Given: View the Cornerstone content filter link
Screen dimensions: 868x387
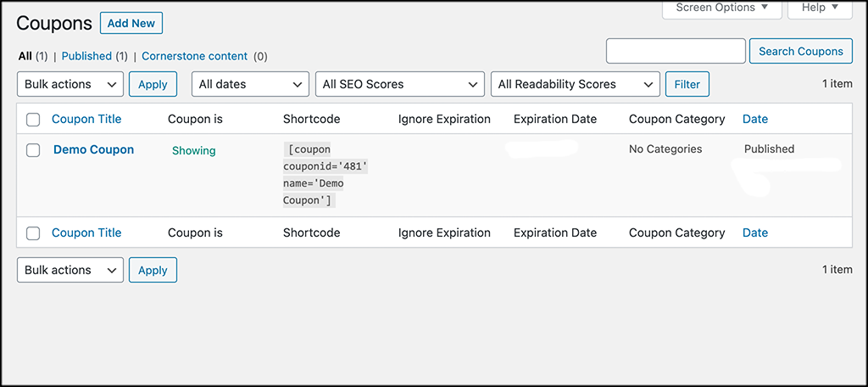Looking at the screenshot, I should tap(194, 56).
